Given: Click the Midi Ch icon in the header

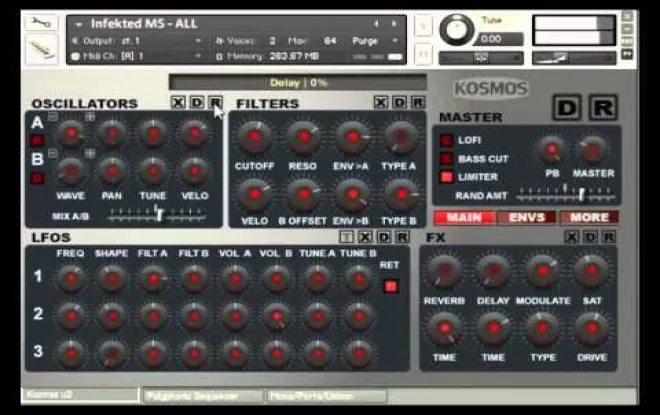Looking at the screenshot, I should 75,56.
